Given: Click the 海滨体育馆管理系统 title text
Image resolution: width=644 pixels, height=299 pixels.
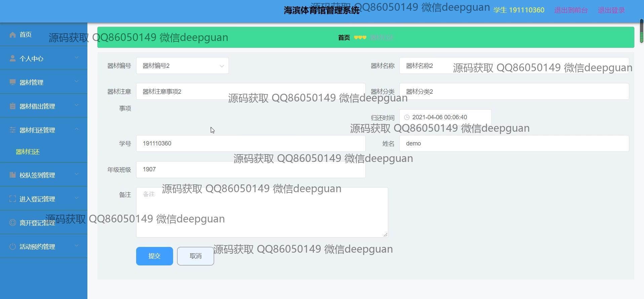Looking at the screenshot, I should (x=322, y=10).
